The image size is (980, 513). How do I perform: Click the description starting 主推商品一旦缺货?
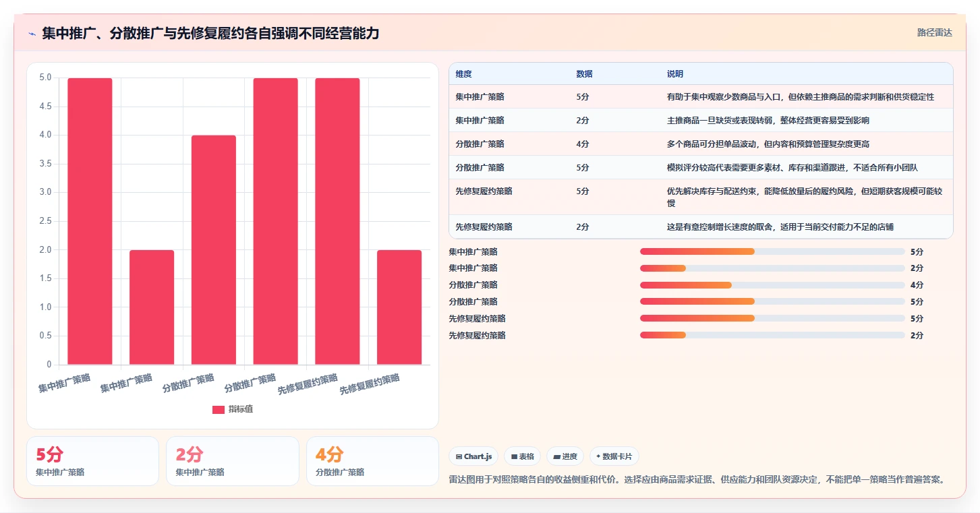(768, 121)
